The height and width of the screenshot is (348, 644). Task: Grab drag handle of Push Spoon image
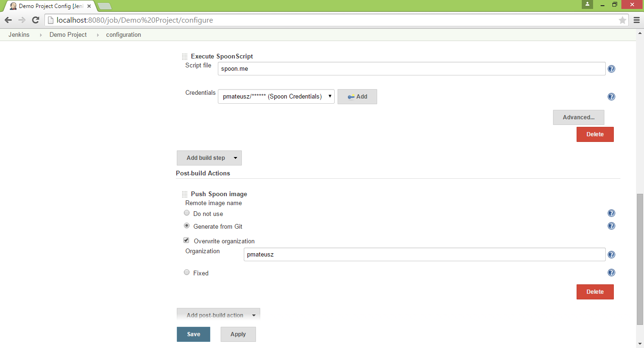pyautogui.click(x=185, y=194)
